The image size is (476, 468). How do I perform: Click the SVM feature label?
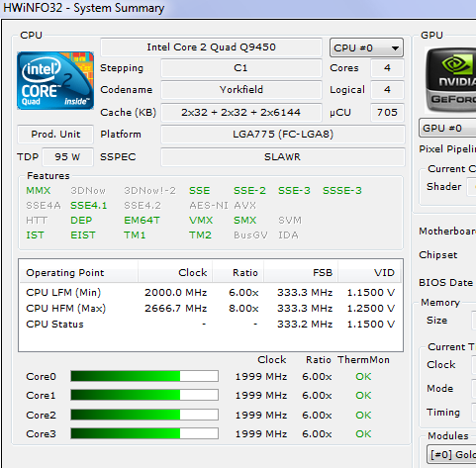290,221
